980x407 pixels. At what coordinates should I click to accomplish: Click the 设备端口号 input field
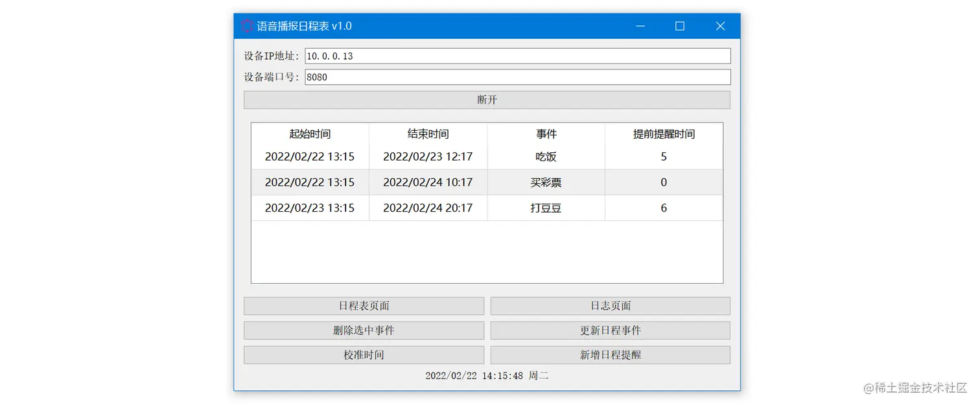pos(518,77)
